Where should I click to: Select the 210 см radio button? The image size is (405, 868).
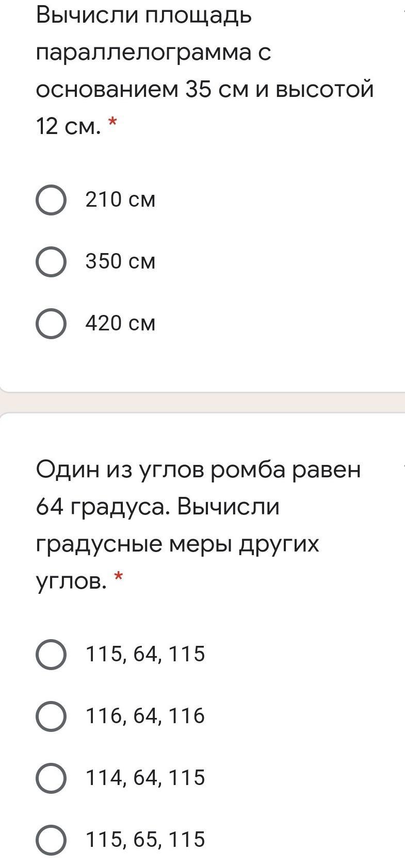(x=51, y=200)
